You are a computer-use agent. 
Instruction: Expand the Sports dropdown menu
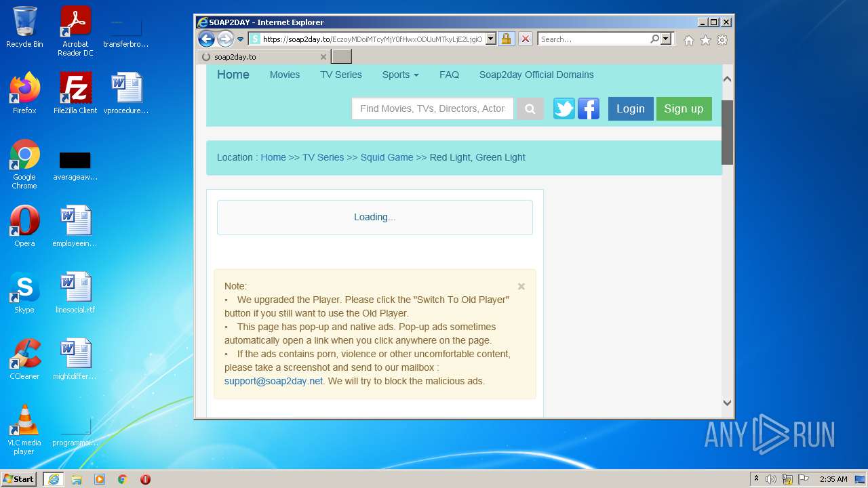click(x=400, y=75)
